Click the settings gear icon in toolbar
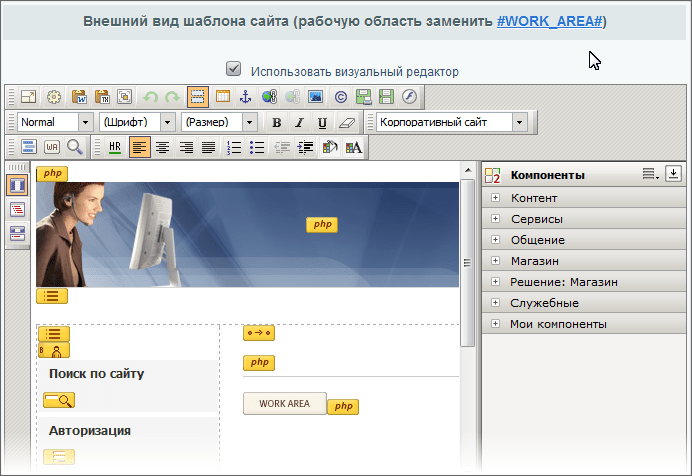 coord(54,97)
